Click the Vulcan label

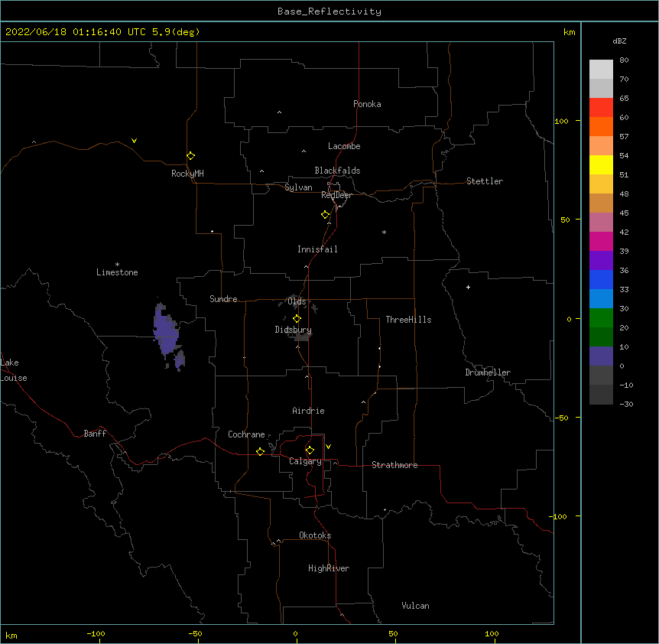click(415, 606)
